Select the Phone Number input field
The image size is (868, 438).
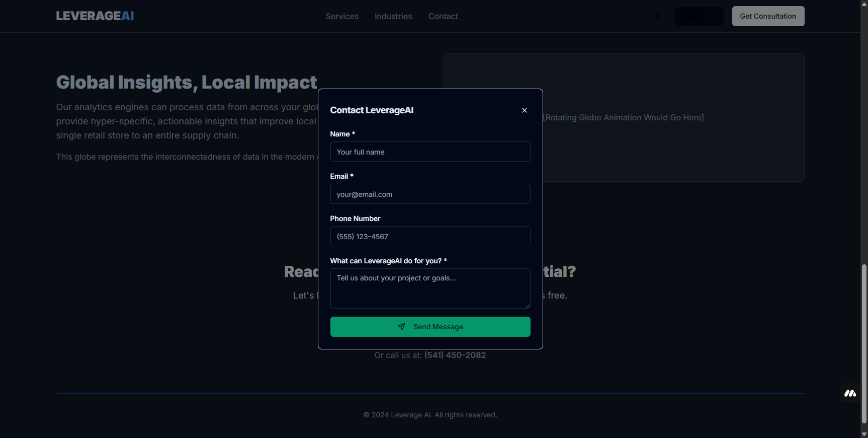(x=429, y=236)
